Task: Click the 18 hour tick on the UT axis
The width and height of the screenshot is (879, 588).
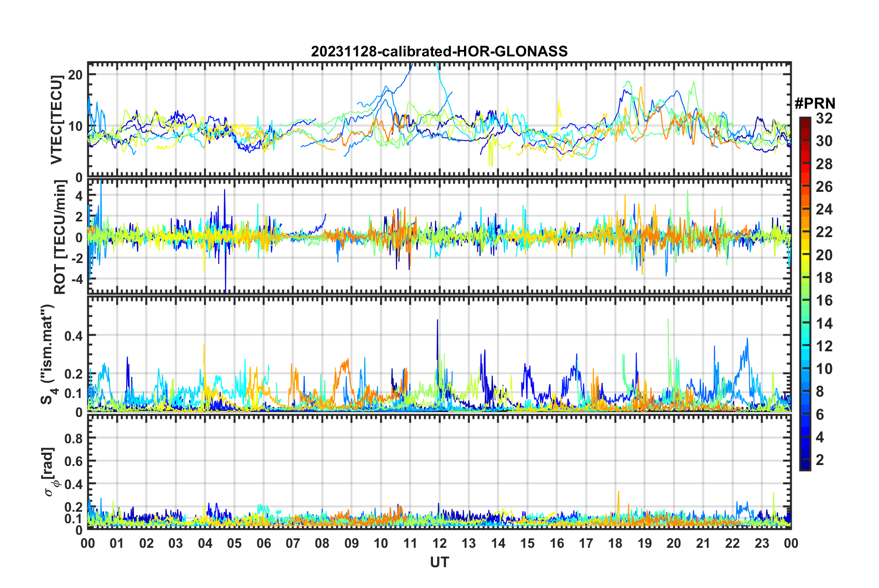Action: pyautogui.click(x=615, y=543)
